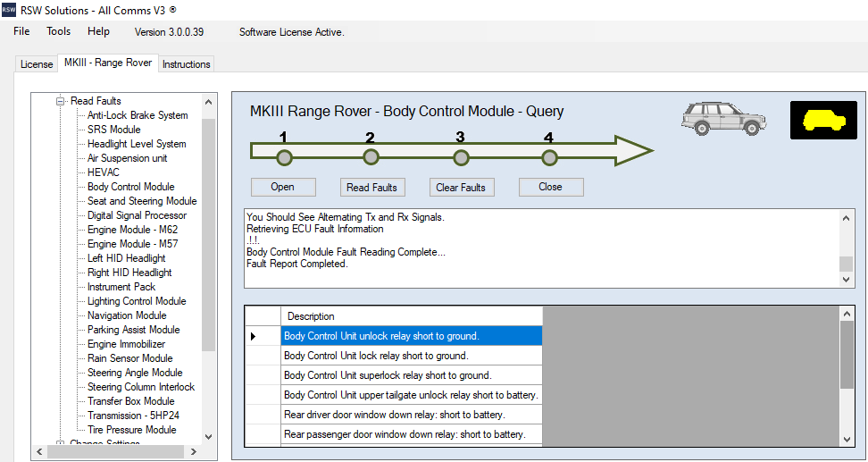Click log box scroll-up arrow
The image size is (868, 462).
pos(846,218)
